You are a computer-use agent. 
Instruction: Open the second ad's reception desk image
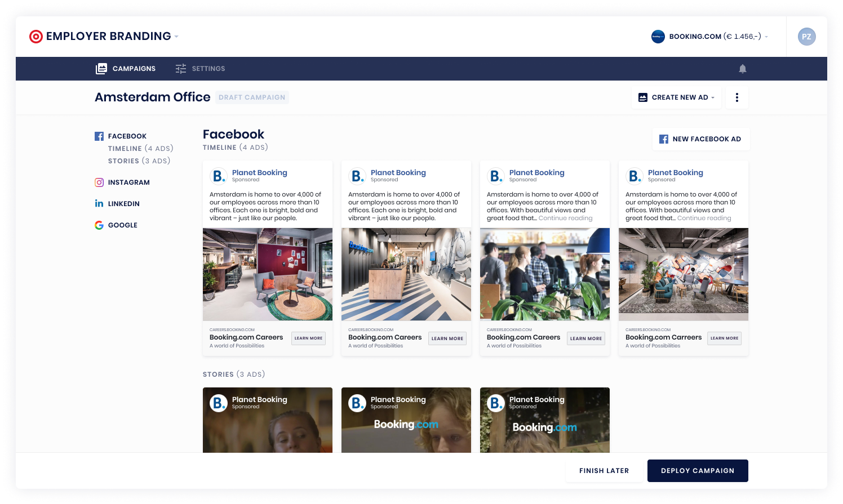pyautogui.click(x=406, y=274)
